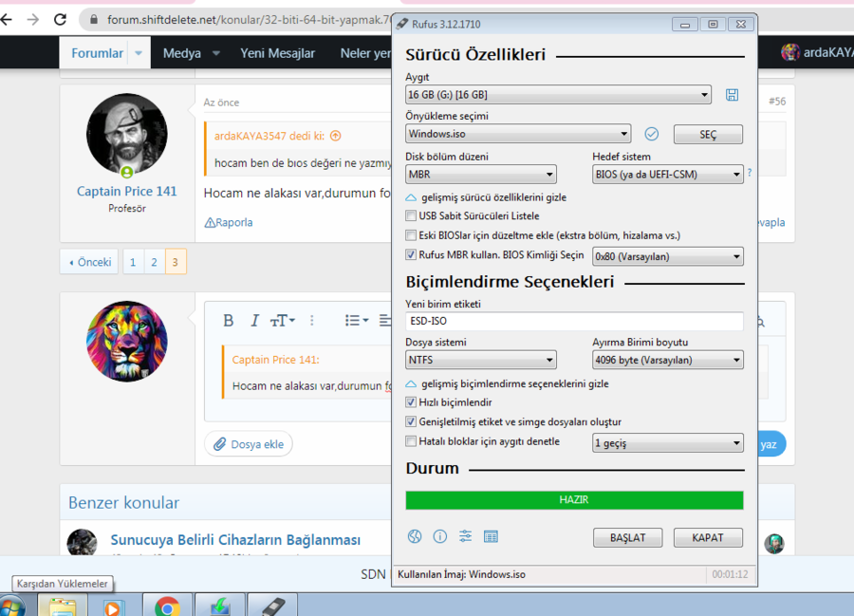The height and width of the screenshot is (616, 854).
Task: Click the BAŞLAT button
Action: [628, 537]
